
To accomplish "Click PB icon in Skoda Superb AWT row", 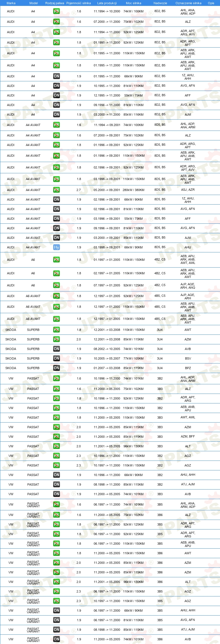I will click(x=57, y=330).
